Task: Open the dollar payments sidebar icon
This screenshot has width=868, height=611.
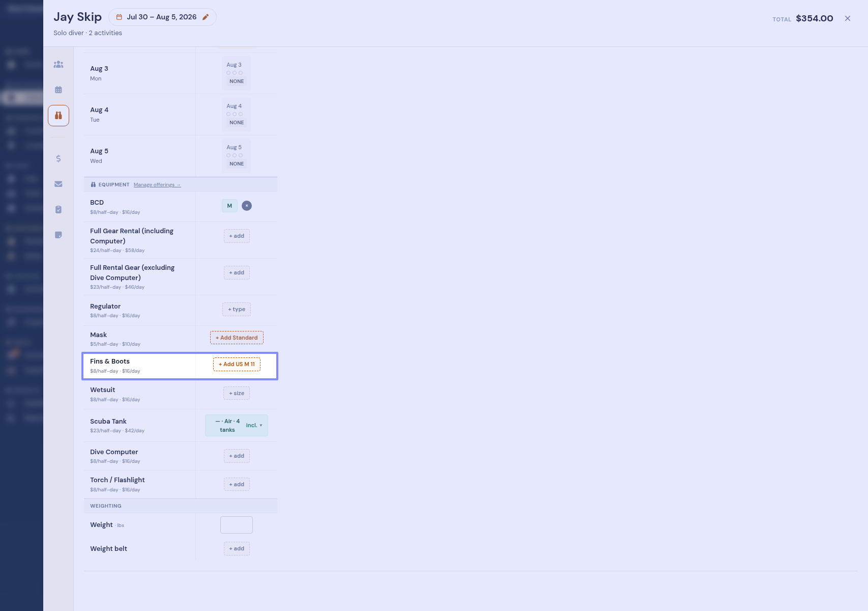Action: coord(59,159)
